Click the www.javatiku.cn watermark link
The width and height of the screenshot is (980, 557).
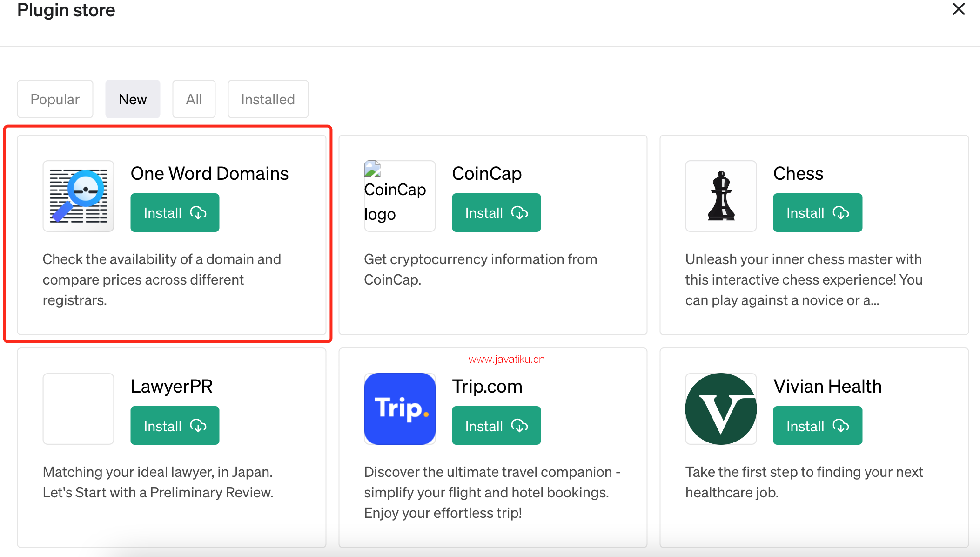coord(506,360)
